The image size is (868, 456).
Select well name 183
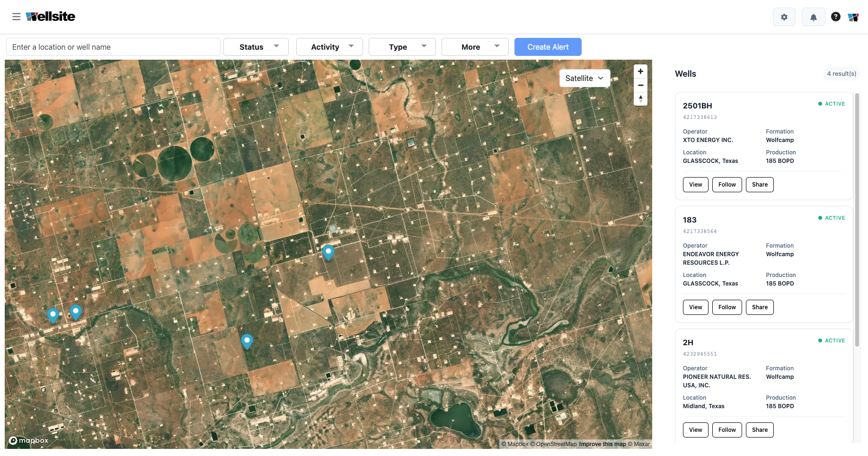690,220
